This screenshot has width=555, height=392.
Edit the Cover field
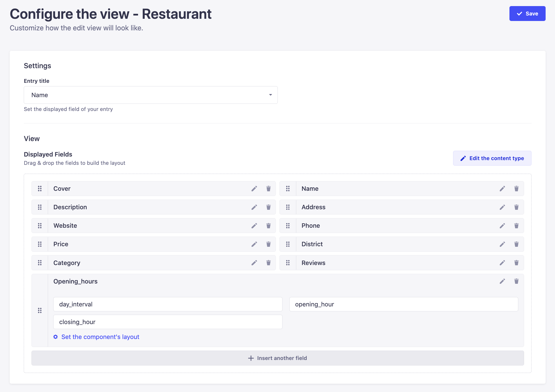254,189
